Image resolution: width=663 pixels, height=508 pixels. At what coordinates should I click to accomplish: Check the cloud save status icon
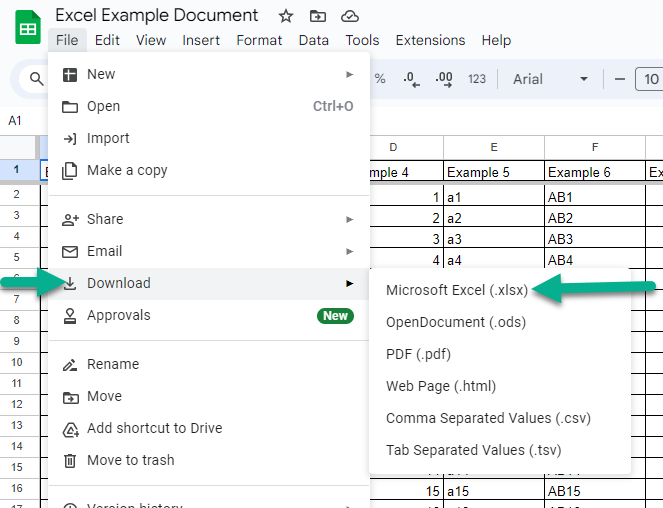click(x=350, y=16)
